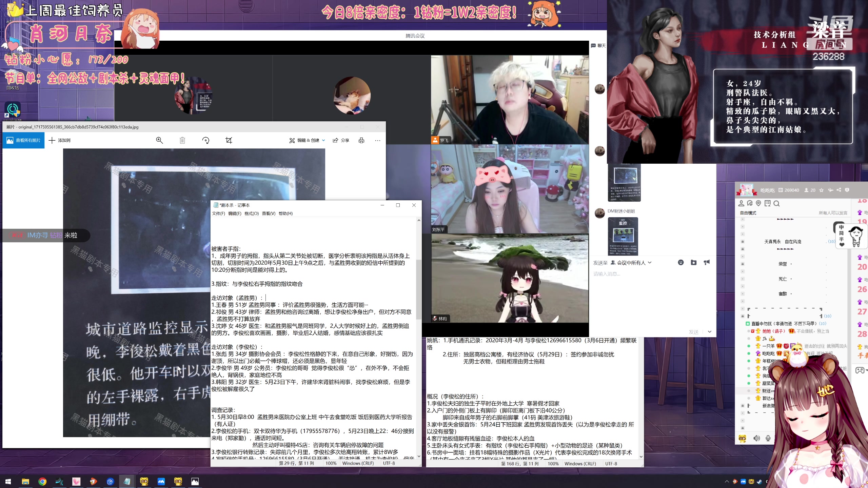Open the 文件(F) menu in Notepad
Screen dimensions: 868x488
click(x=218, y=213)
